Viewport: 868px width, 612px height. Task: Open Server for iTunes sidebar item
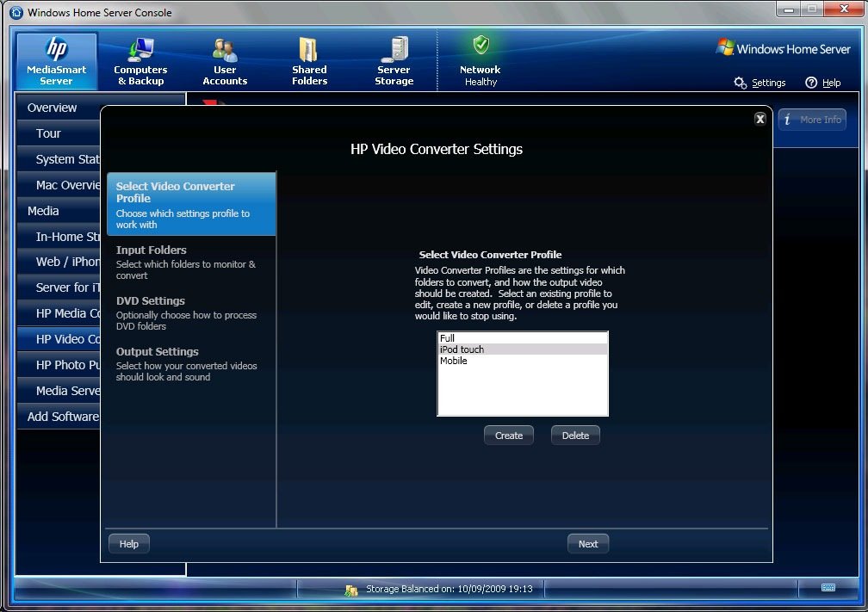(59, 287)
